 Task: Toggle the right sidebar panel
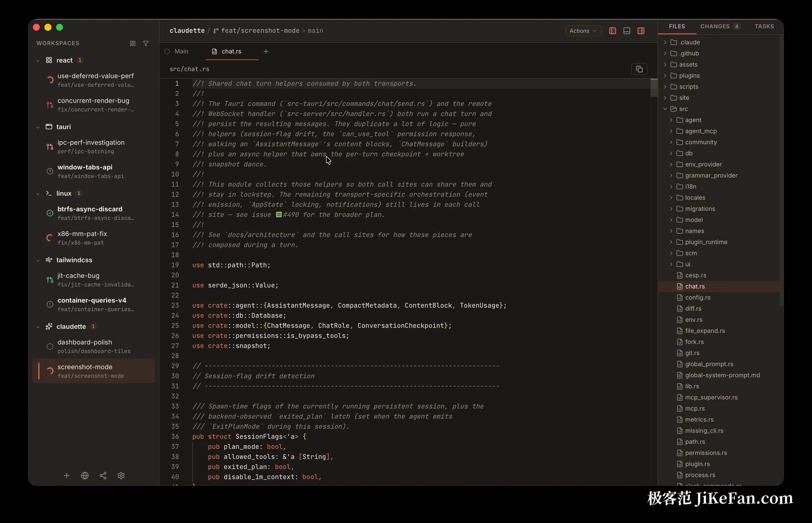coord(641,31)
